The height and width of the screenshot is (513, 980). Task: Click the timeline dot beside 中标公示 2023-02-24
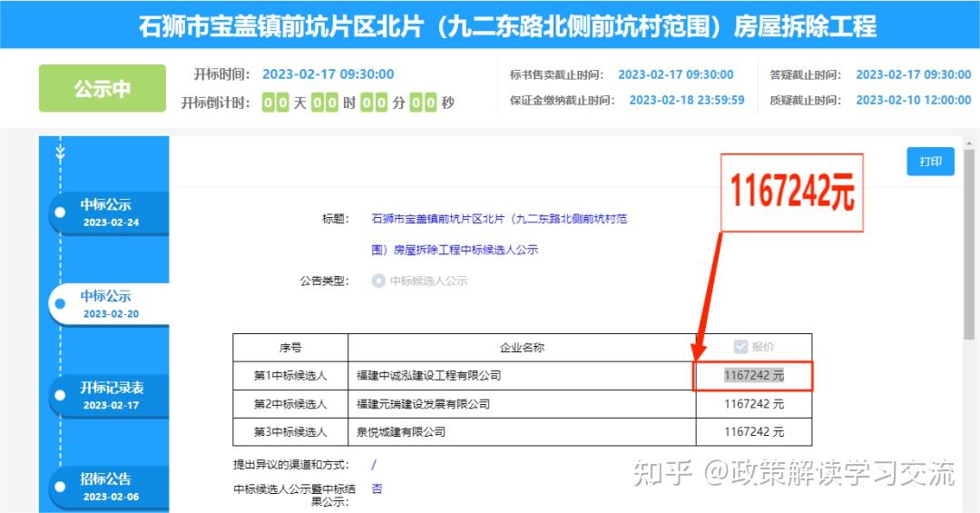pyautogui.click(x=60, y=212)
